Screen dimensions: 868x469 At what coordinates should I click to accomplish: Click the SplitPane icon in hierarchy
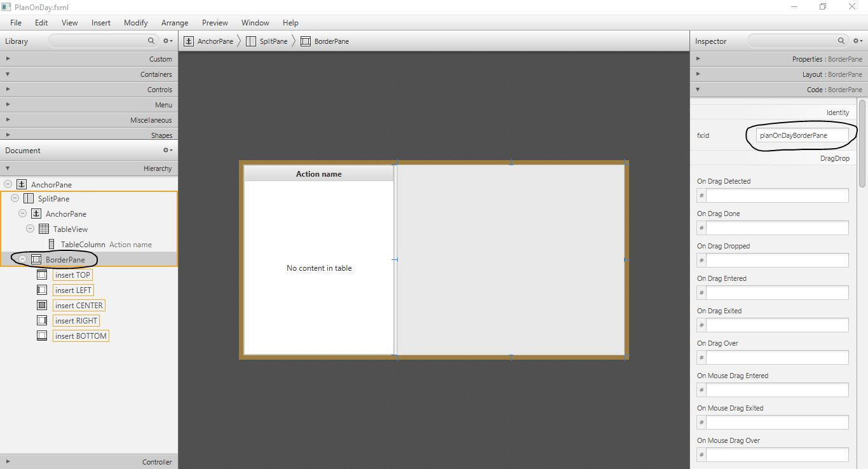click(29, 198)
